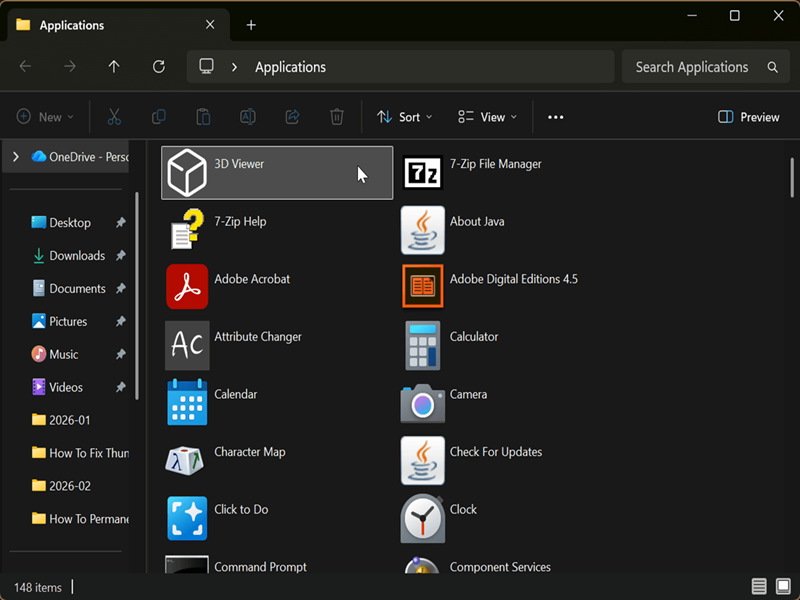Switch to large icons layout in status bar
The image size is (800, 600).
click(781, 586)
